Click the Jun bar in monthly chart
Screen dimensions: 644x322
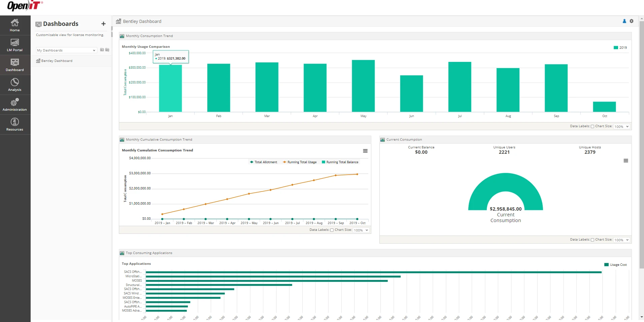point(411,94)
